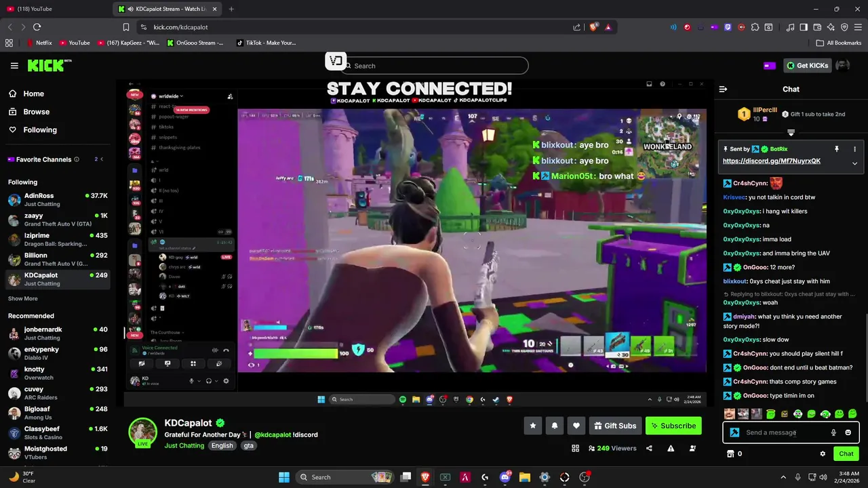Collapse the chat panel with the arrow icon
868x488 pixels.
point(723,89)
